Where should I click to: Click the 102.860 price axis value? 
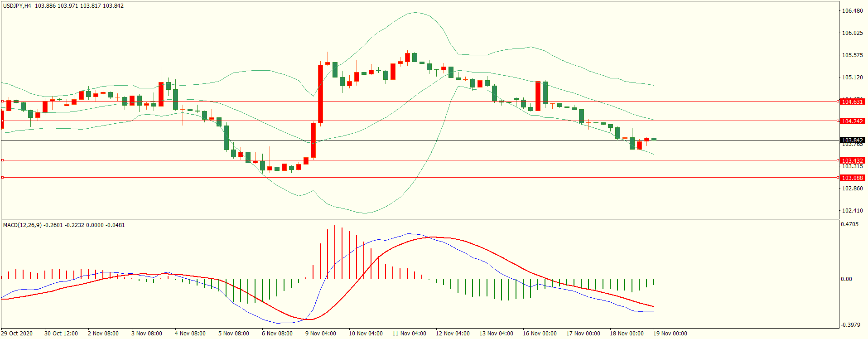tap(852, 189)
